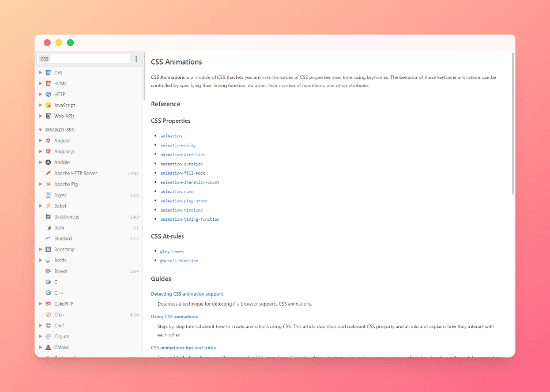Image resolution: width=550 pixels, height=392 pixels.
Task: Select the Bash icon in the sidebar
Action: click(x=48, y=228)
